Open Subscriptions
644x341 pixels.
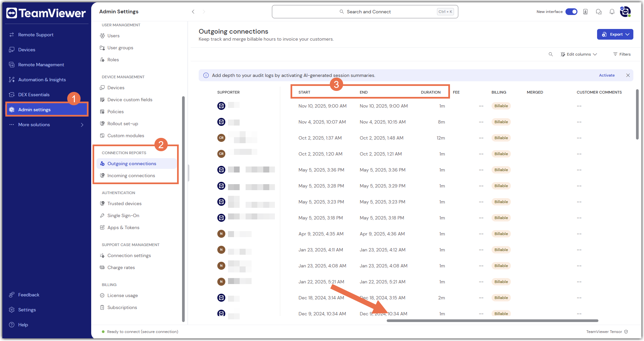click(122, 307)
